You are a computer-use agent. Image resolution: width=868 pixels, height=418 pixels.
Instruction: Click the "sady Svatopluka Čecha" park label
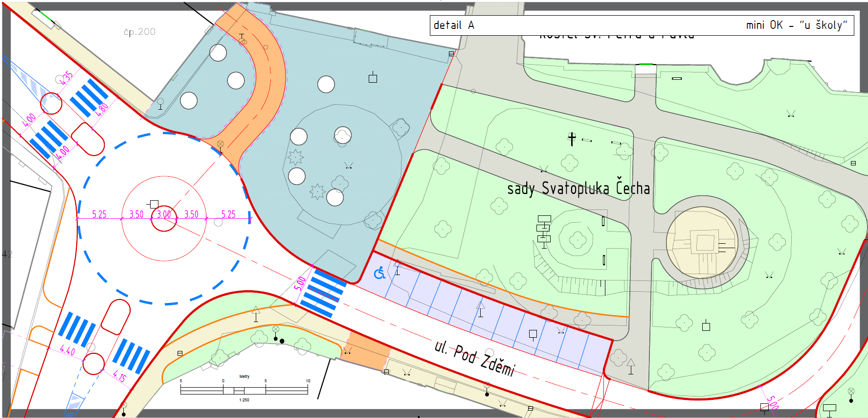click(x=578, y=188)
